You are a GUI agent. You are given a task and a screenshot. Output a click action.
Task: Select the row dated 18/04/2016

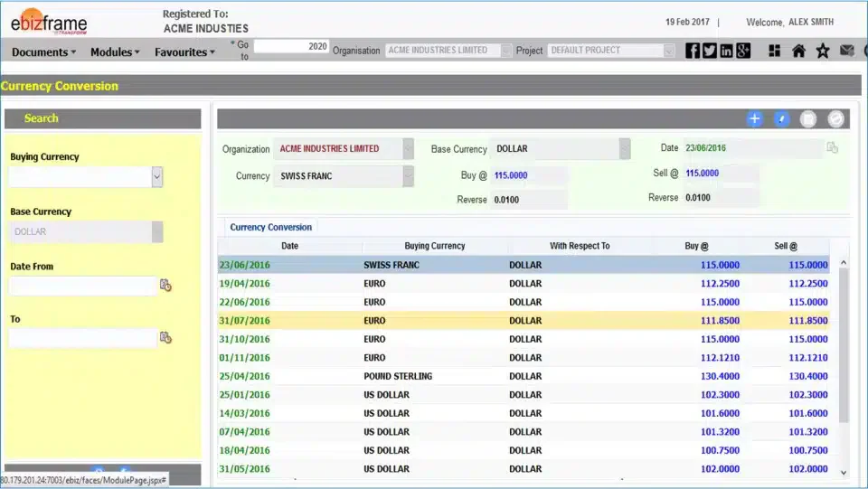coord(524,450)
